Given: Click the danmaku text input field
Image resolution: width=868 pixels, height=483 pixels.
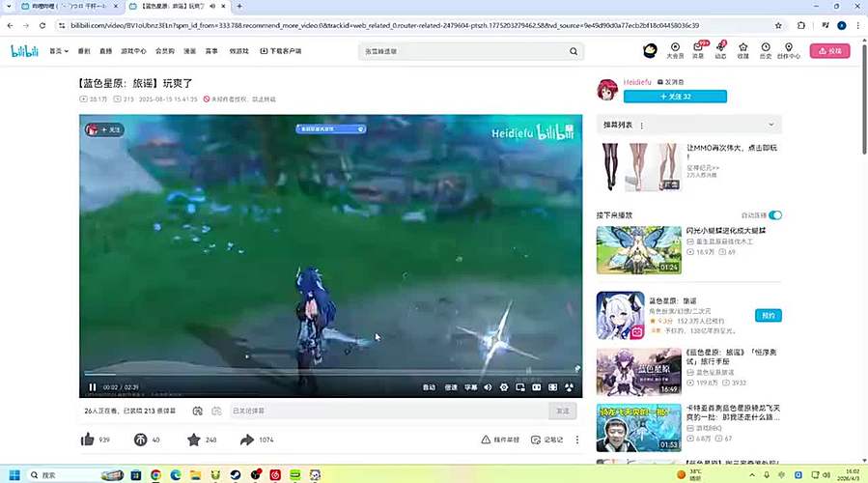Looking at the screenshot, I should click(388, 411).
